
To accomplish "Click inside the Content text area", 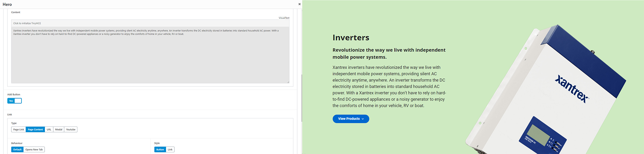I will pyautogui.click(x=150, y=55).
